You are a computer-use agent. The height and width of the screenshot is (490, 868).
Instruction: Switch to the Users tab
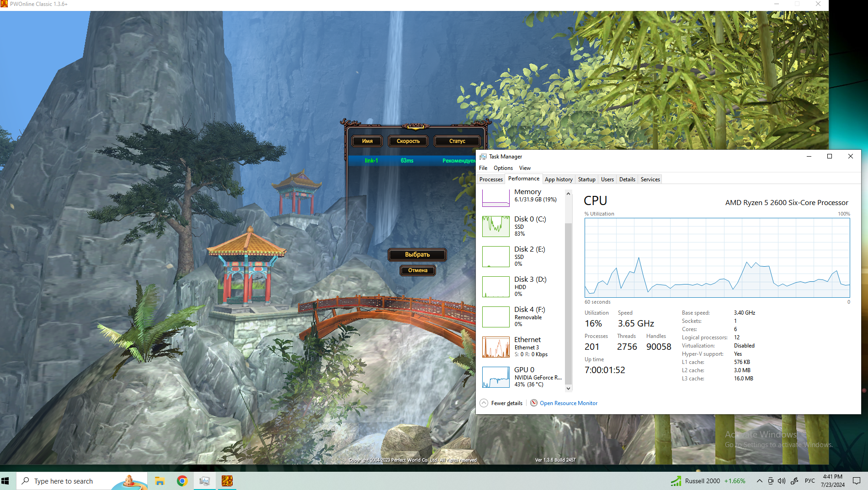(607, 179)
